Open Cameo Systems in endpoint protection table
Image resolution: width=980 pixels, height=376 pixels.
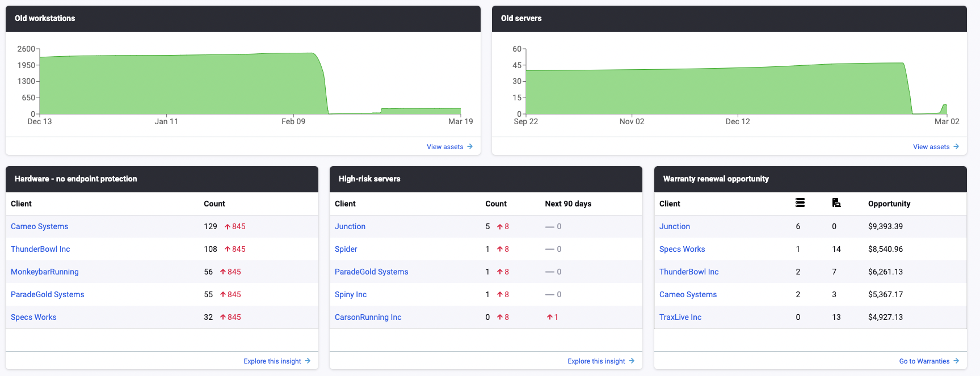pyautogui.click(x=40, y=226)
